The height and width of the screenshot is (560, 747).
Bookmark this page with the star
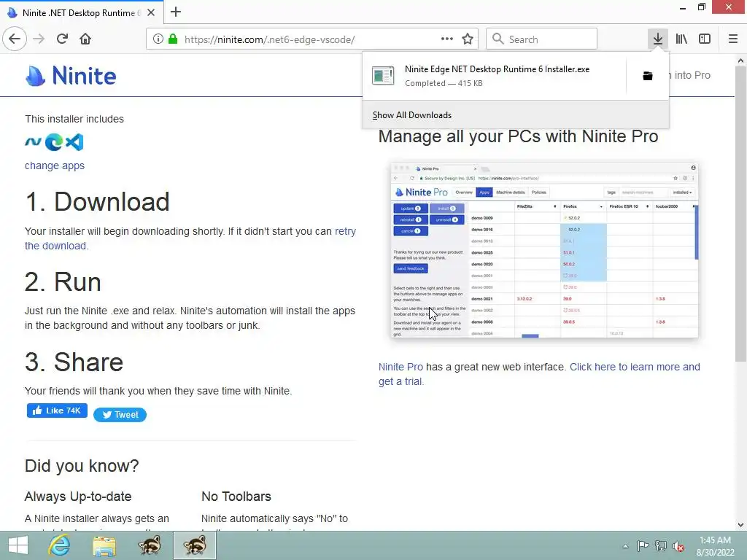click(468, 39)
